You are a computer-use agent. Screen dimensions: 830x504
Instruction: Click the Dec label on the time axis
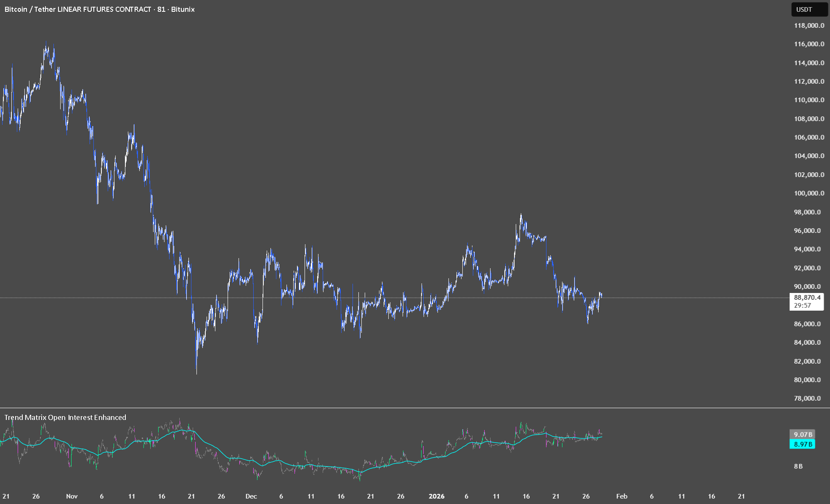click(x=251, y=496)
